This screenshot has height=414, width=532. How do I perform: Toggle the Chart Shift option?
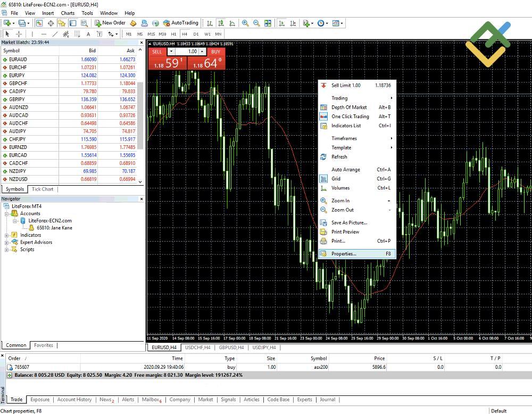pyautogui.click(x=293, y=23)
